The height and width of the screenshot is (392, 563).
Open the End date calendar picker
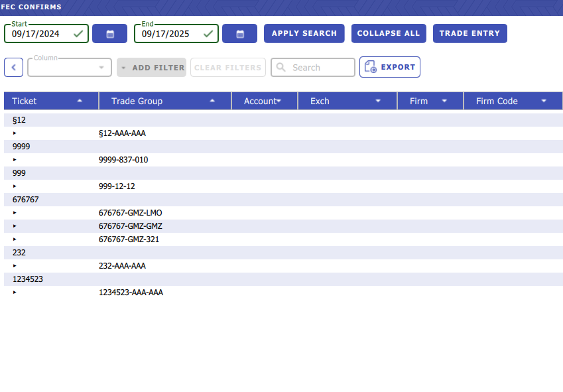(239, 34)
